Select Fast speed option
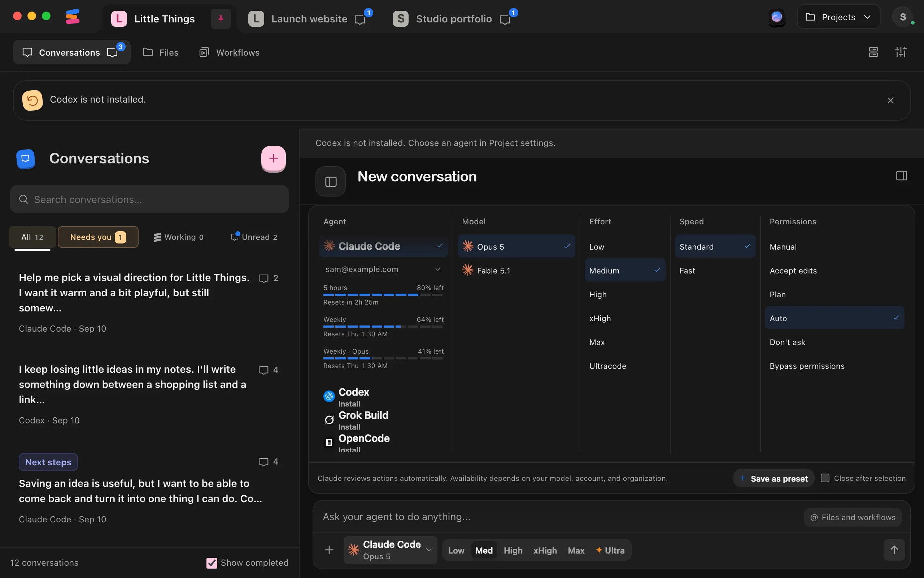Screen dimensions: 924x578 715,271
